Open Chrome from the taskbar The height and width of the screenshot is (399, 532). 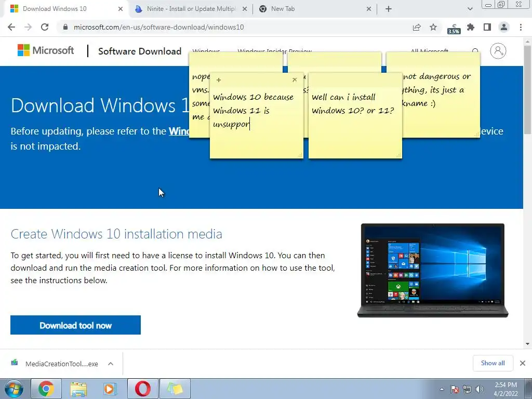[x=46, y=389]
